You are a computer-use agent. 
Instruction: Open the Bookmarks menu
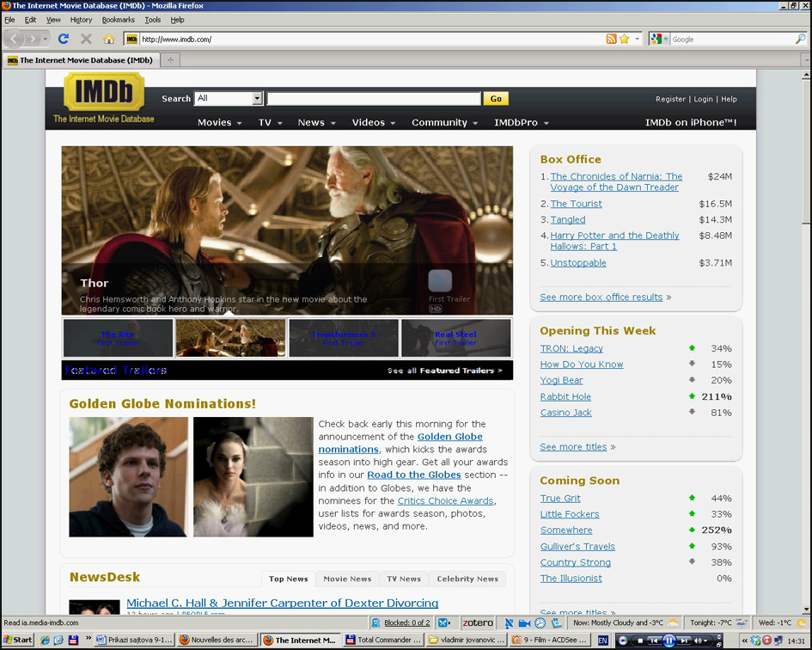point(118,20)
